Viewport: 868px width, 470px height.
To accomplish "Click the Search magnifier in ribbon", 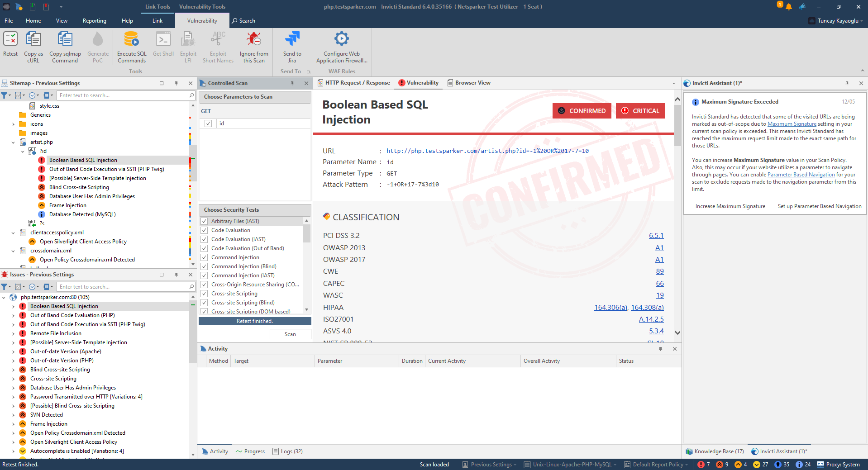I will (x=234, y=21).
